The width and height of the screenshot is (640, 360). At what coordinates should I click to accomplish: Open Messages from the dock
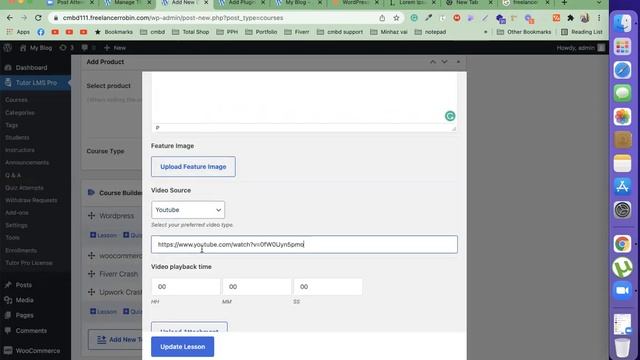[x=622, y=93]
